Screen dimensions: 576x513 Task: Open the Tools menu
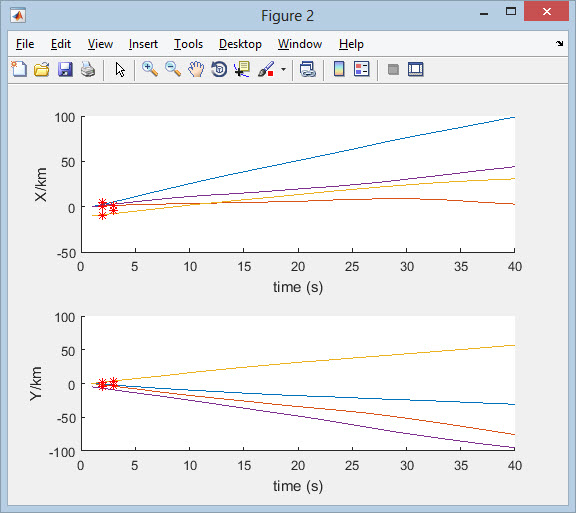click(188, 44)
